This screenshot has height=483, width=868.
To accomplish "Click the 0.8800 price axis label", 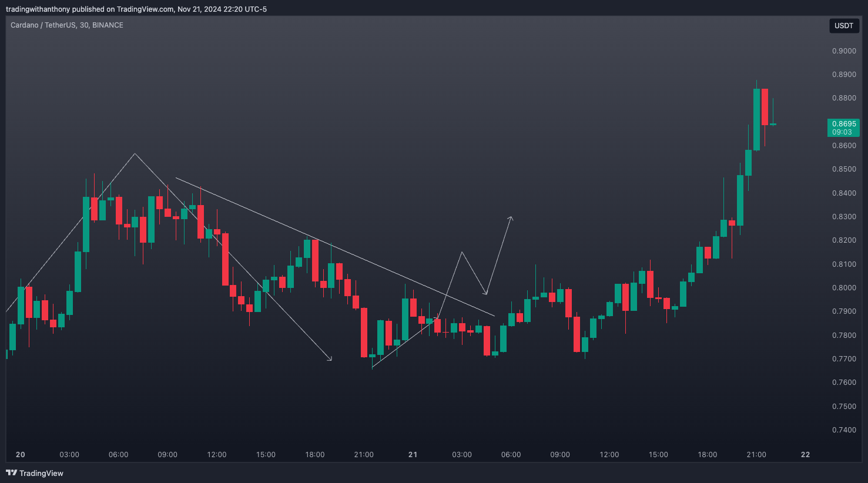I will pos(844,98).
